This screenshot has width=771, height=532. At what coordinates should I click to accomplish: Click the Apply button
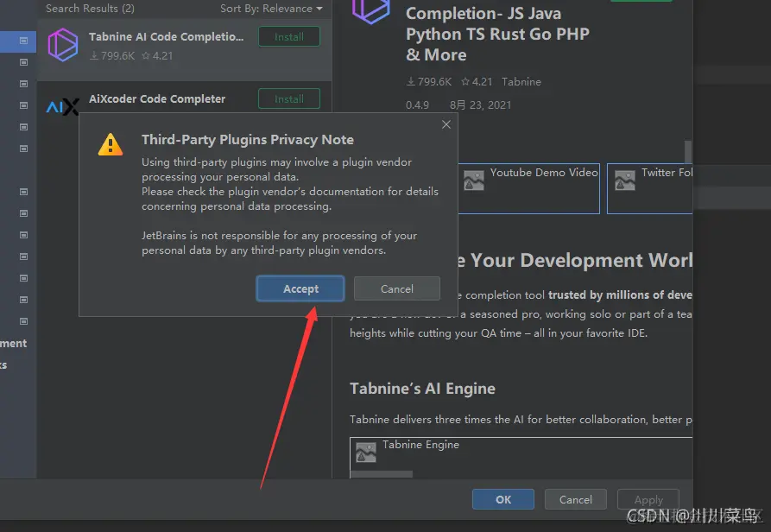(x=648, y=499)
